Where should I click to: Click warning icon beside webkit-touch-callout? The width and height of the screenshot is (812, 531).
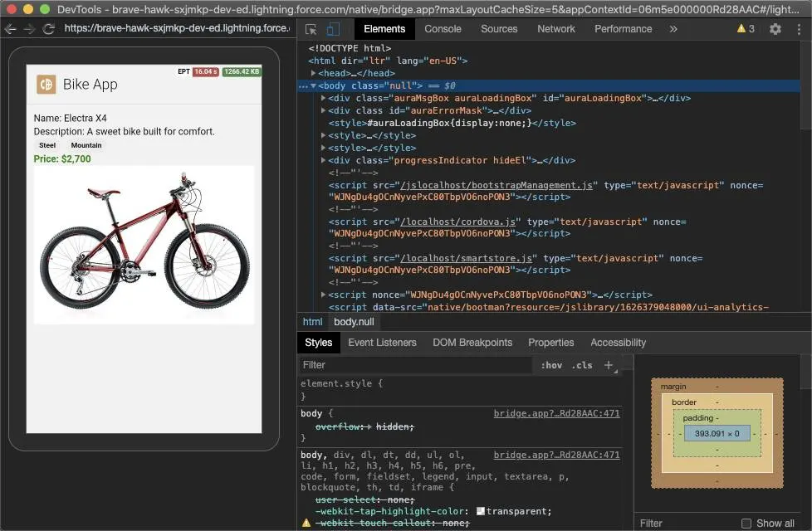tap(306, 523)
